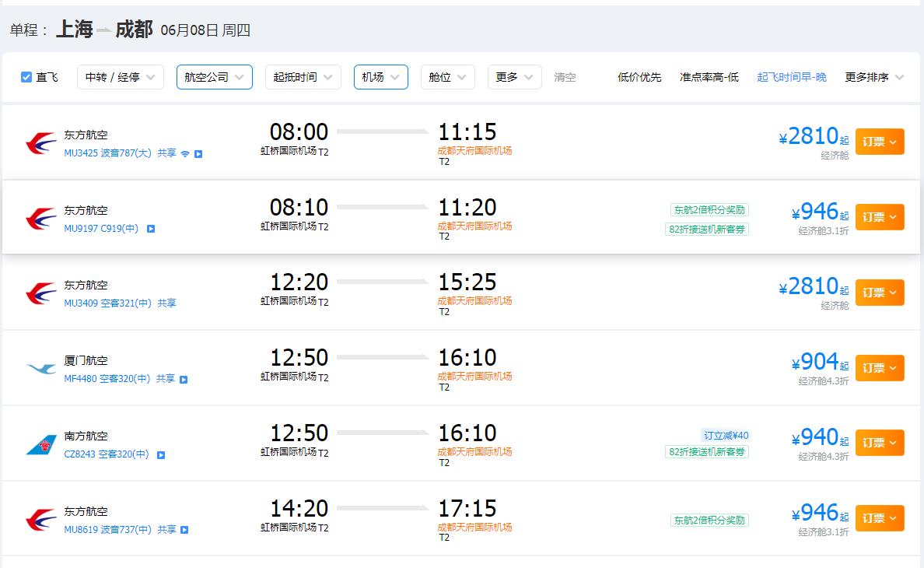This screenshot has height=568, width=924.
Task: Click the Wi-Fi icon on flight MU3425
Action: point(185,154)
